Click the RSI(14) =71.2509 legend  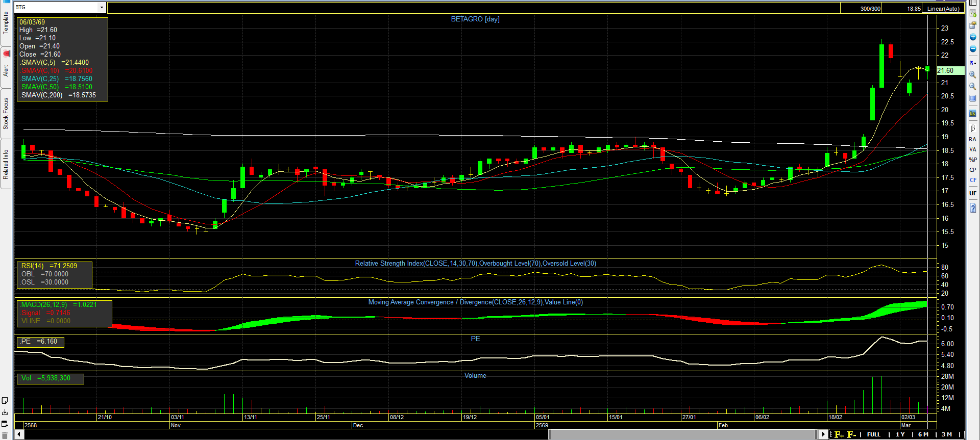(x=49, y=266)
